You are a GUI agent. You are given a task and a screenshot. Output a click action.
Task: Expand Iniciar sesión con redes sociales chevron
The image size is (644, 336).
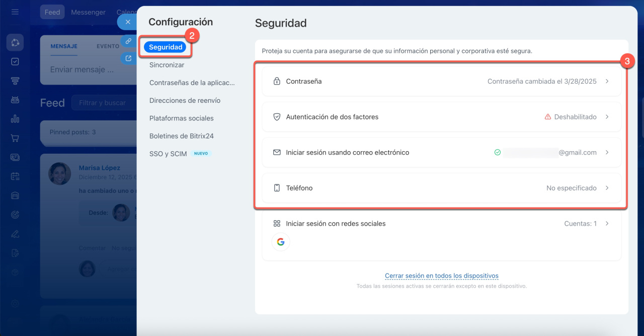pyautogui.click(x=607, y=224)
